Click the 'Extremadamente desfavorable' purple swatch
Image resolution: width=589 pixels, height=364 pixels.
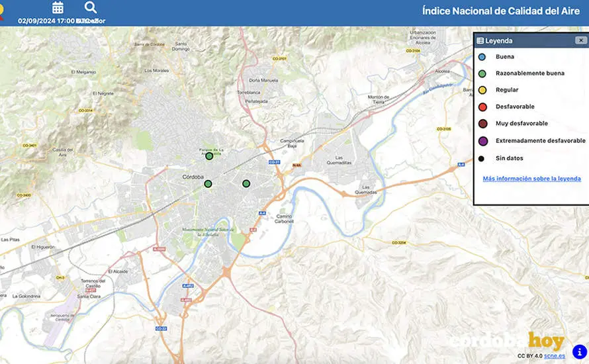tap(483, 141)
